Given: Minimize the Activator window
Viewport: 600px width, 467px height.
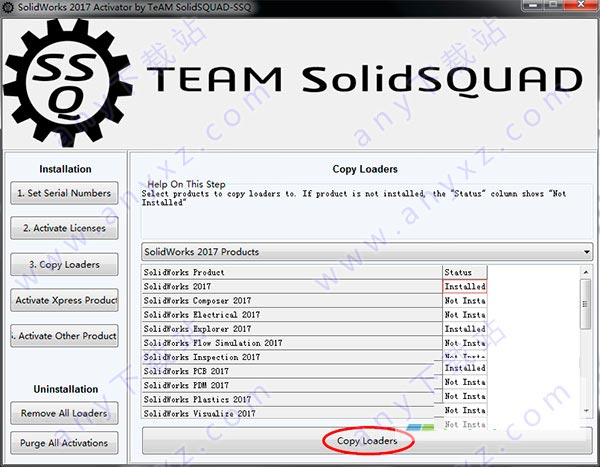Looking at the screenshot, I should [533, 5].
